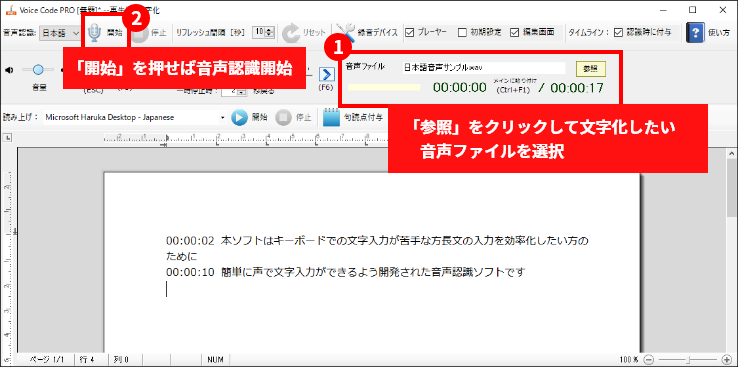
Task: Start speech recognition with the microphone 開始 button
Action: [x=106, y=32]
